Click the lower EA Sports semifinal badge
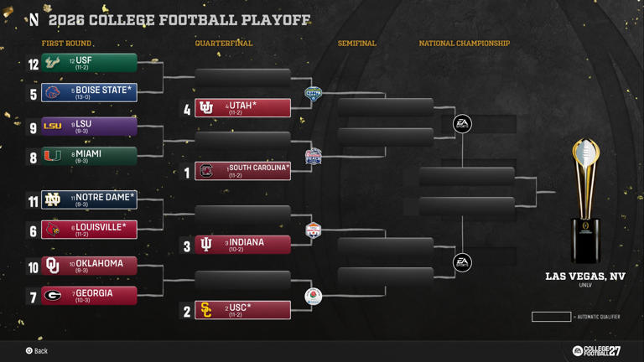 pyautogui.click(x=462, y=262)
